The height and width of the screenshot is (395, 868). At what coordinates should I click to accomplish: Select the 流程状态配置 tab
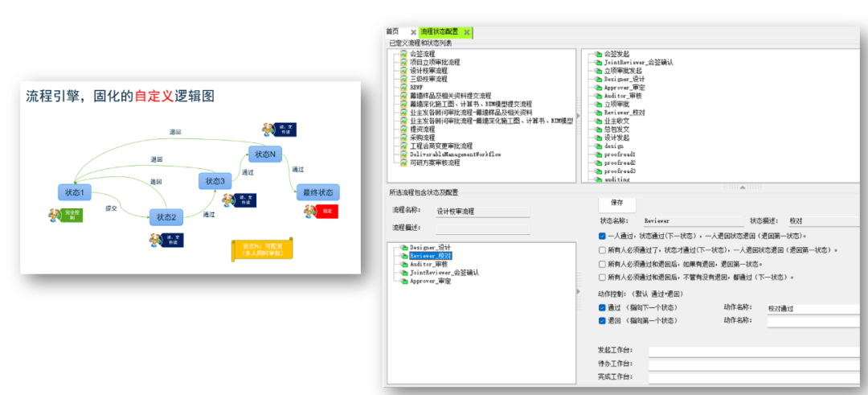click(x=440, y=31)
